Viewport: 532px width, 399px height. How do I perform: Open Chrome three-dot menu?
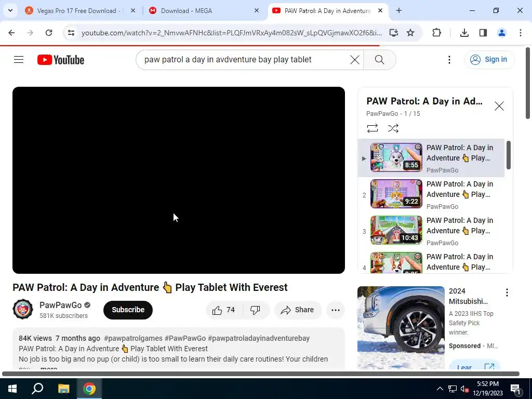pyautogui.click(x=521, y=33)
